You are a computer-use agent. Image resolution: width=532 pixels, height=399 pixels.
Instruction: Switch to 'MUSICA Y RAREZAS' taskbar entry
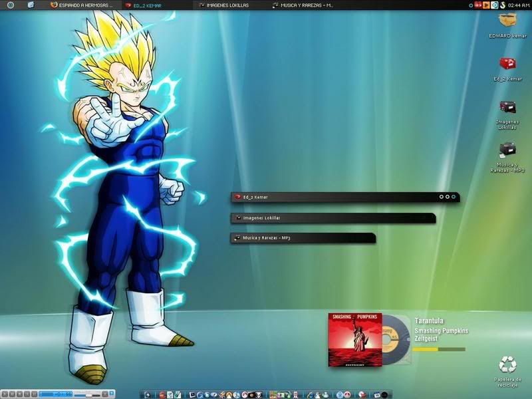coord(303,5)
